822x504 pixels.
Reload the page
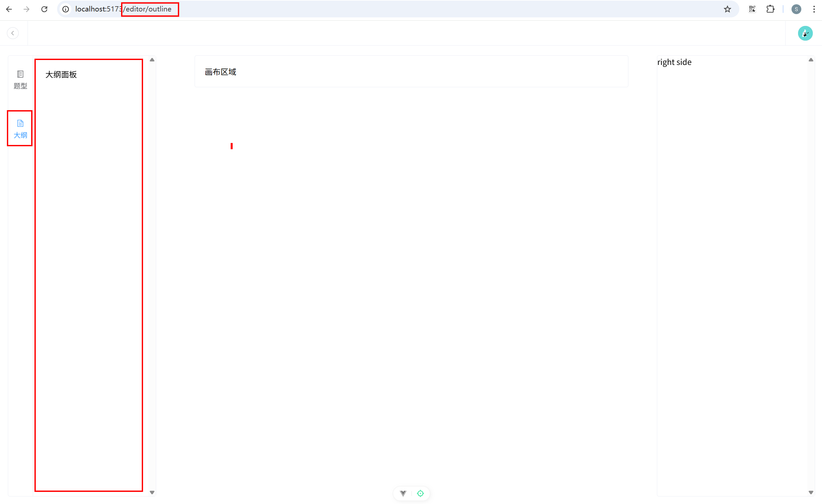coord(44,9)
